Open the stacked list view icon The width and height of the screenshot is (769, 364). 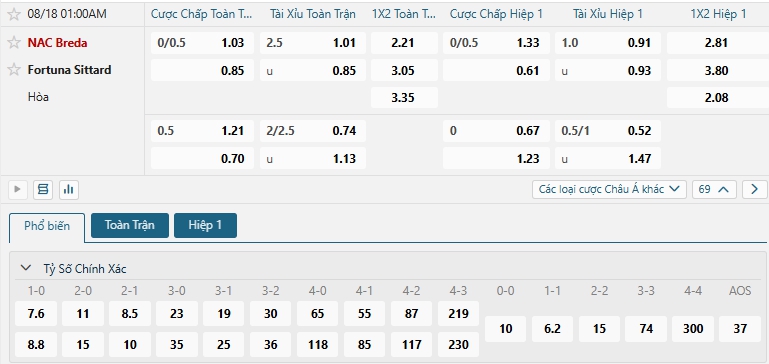pyautogui.click(x=43, y=189)
